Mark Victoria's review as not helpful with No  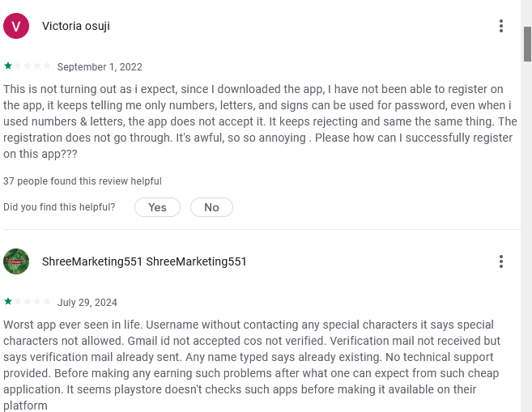211,207
